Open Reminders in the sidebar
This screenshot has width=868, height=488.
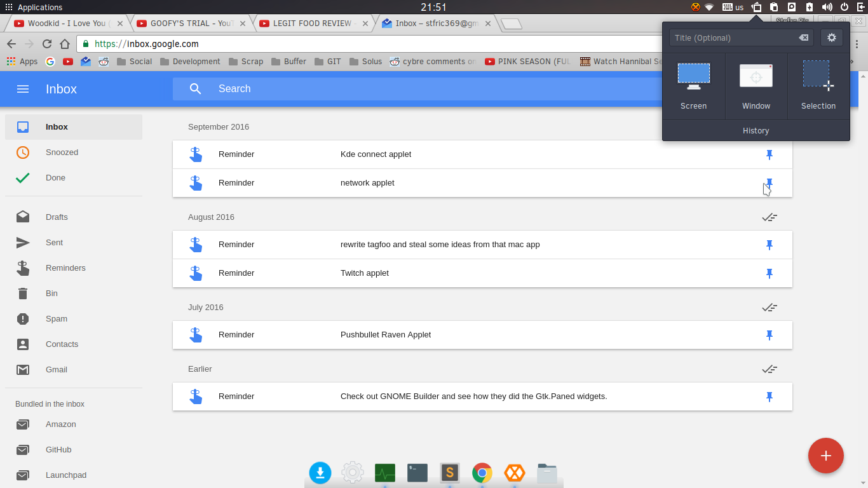(74, 268)
